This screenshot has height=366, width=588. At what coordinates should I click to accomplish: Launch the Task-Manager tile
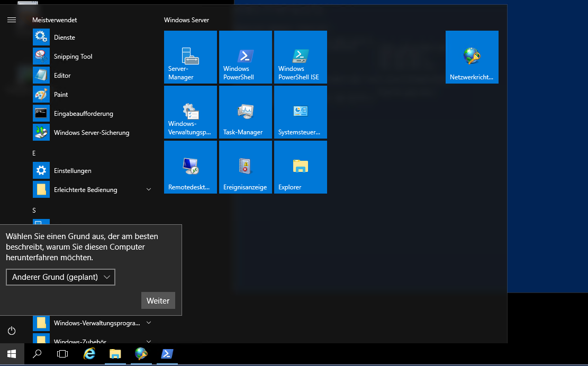pos(245,112)
